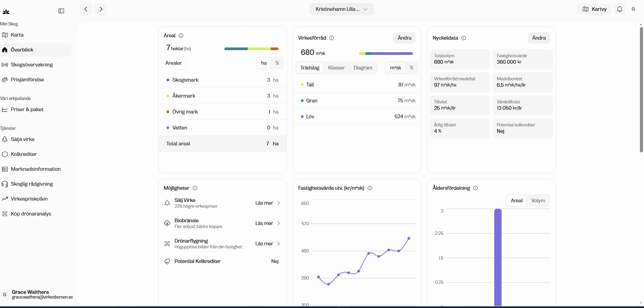Click the Skogsmark teal color dot
644x308 pixels.
click(x=168, y=80)
